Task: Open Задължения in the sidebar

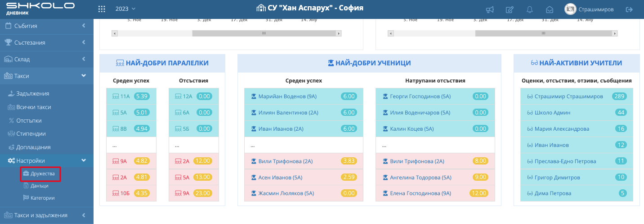Action: click(x=32, y=94)
